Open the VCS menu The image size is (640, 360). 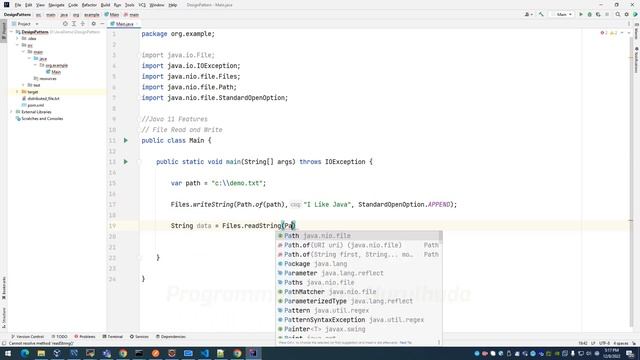pos(142,5)
